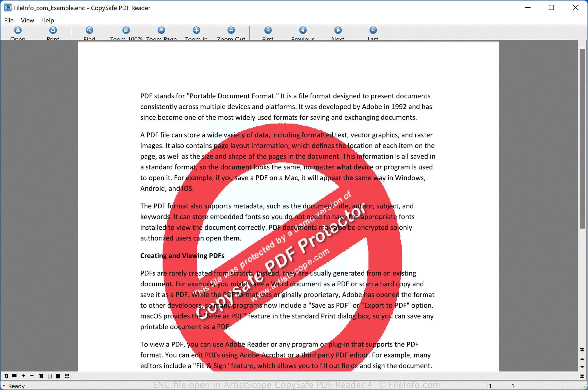Toggle the side panel icon at bottom-left
588x390 pixels.
coord(6,376)
